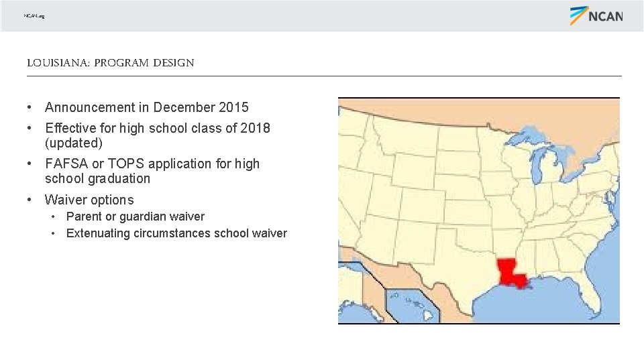Select 'Parent or guardian waiver' sub-bullet
This screenshot has width=644, height=362.
click(x=135, y=217)
